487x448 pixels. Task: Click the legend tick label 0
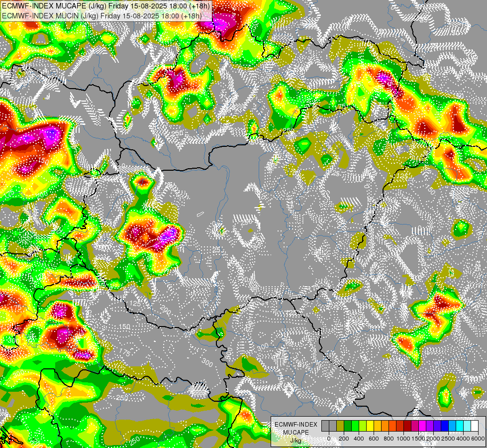(329, 439)
